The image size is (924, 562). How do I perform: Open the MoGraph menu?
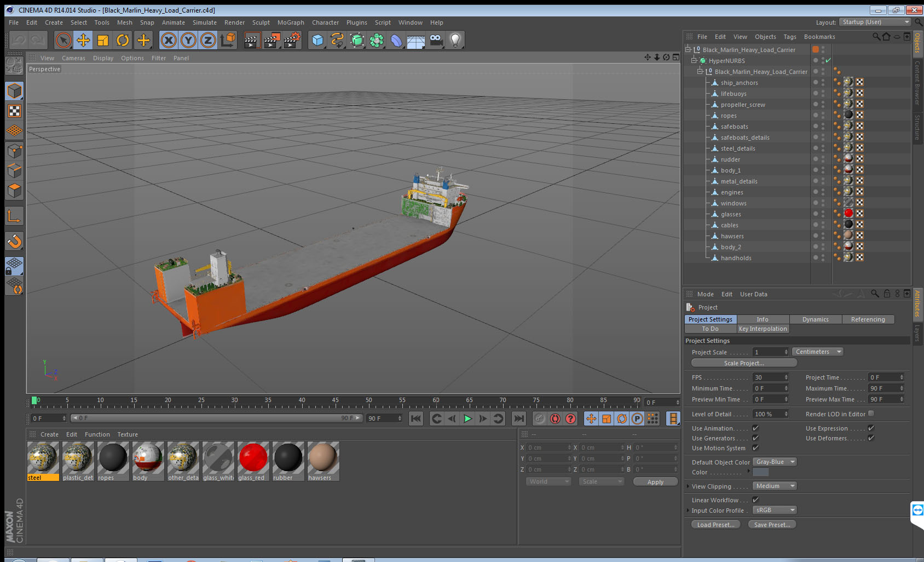[291, 22]
